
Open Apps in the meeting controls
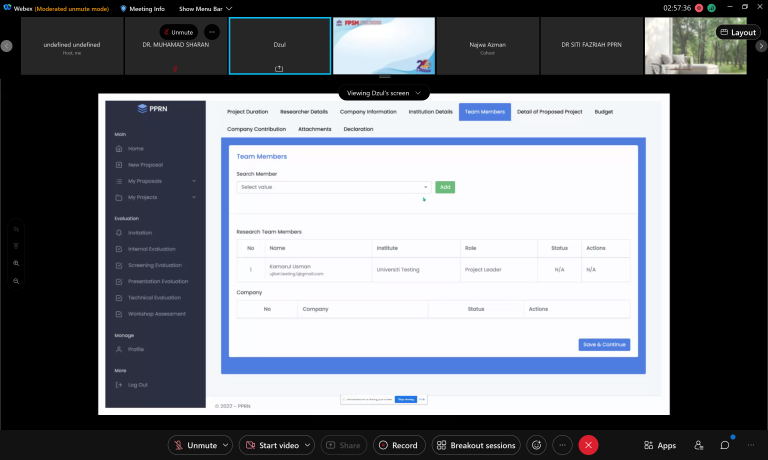[660, 445]
